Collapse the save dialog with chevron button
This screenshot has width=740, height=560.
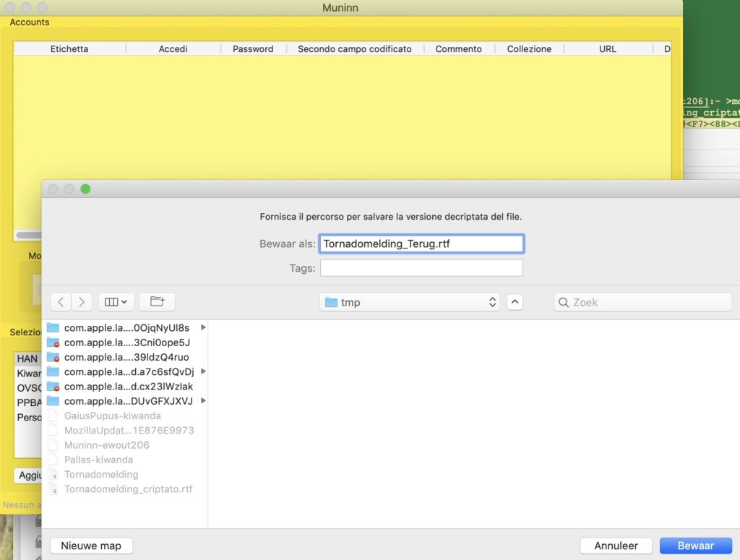(x=515, y=302)
